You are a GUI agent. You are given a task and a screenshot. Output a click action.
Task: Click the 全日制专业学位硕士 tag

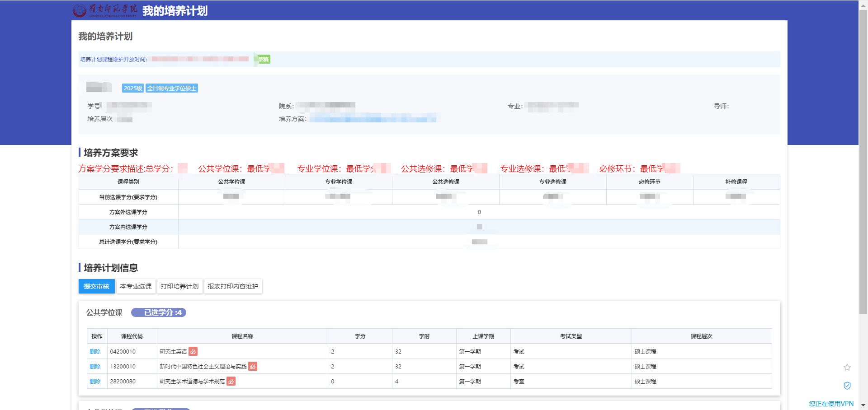(x=171, y=89)
